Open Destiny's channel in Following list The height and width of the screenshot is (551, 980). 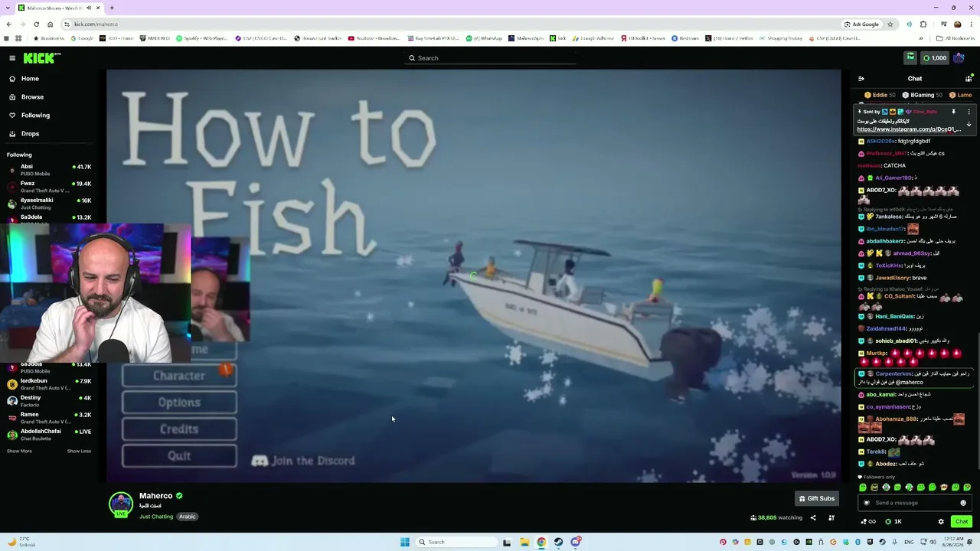click(x=50, y=401)
